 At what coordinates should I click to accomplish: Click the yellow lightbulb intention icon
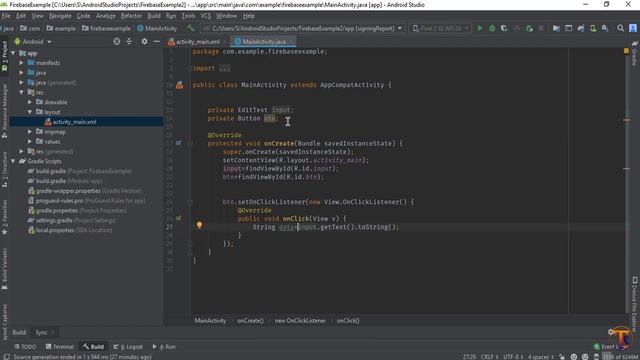199,225
